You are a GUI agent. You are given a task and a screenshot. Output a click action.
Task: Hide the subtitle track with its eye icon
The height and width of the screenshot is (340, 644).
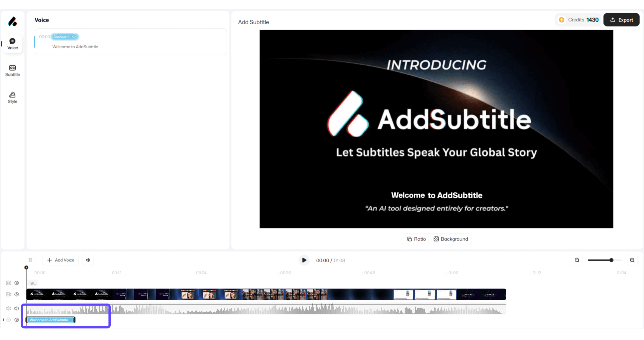[x=17, y=283]
